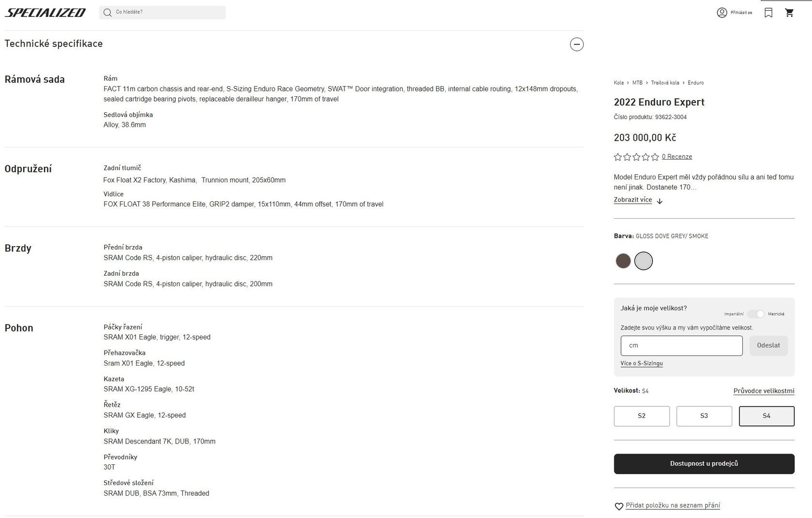This screenshot has height=518, width=812.
Task: Click the height 'cm' input field
Action: (x=681, y=346)
